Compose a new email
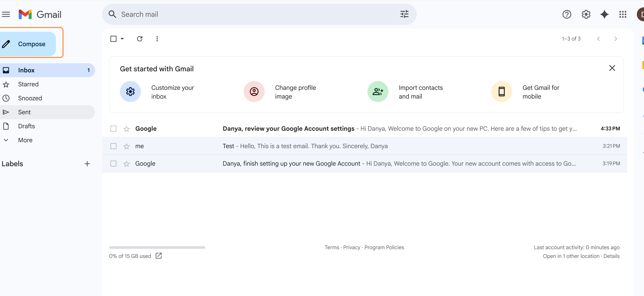This screenshot has height=296, width=644. [28, 44]
